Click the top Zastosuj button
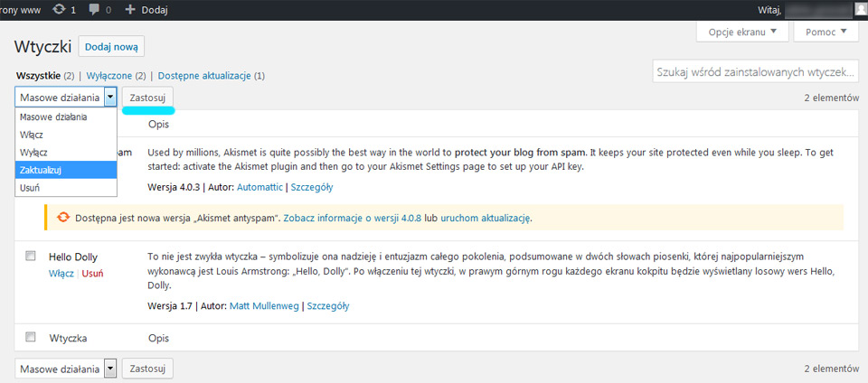Image resolution: width=868 pixels, height=383 pixels. click(x=147, y=98)
